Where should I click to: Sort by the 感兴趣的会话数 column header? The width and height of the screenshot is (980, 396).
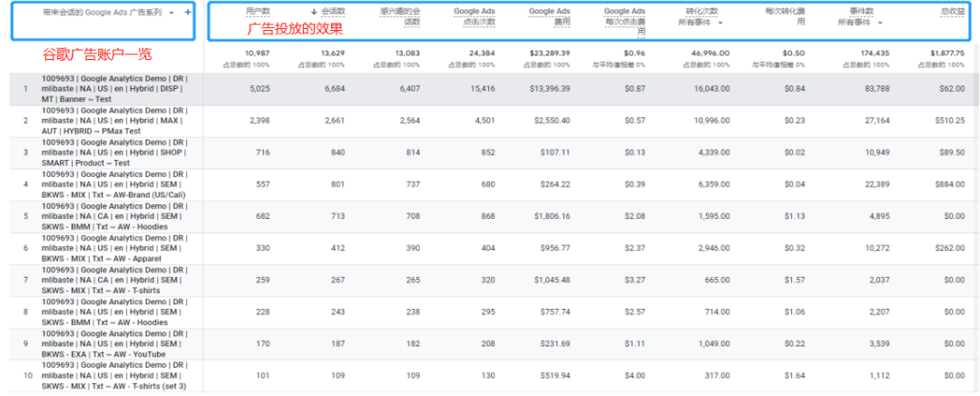pos(400,16)
